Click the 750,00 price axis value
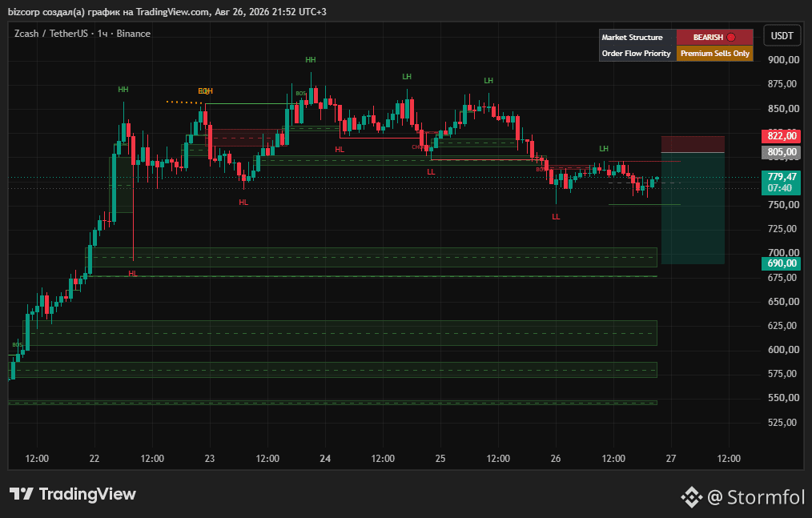The height and width of the screenshot is (518, 812). click(x=783, y=205)
